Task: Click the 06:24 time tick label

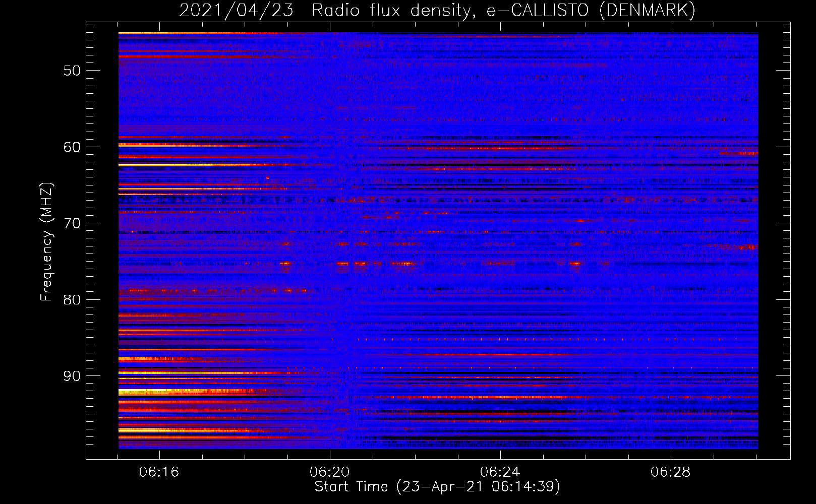Action: 500,472
